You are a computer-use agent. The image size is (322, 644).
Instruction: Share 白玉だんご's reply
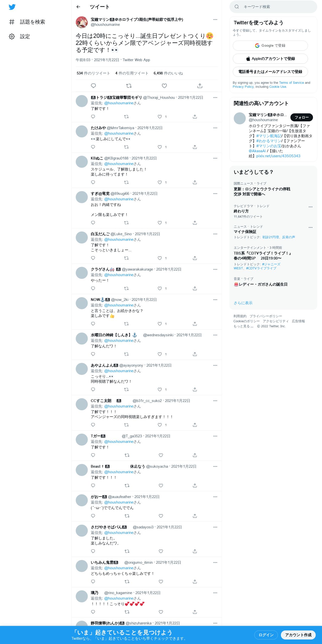pos(195,258)
